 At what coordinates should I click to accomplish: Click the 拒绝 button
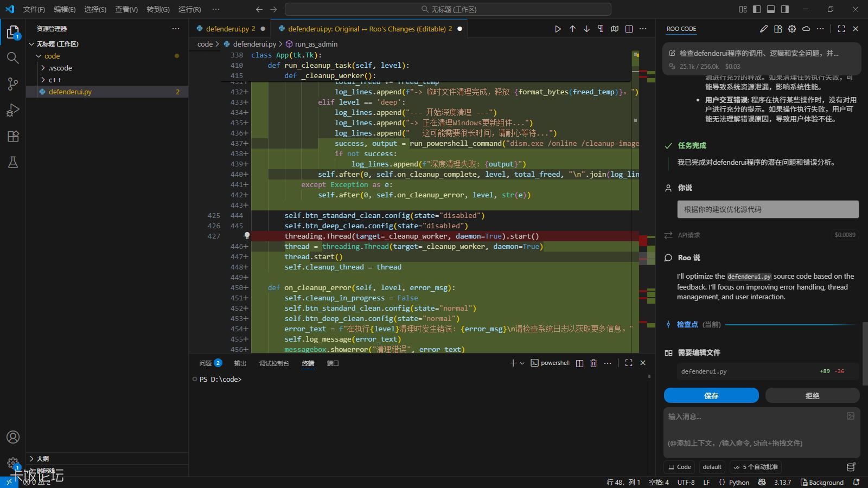pyautogui.click(x=812, y=396)
